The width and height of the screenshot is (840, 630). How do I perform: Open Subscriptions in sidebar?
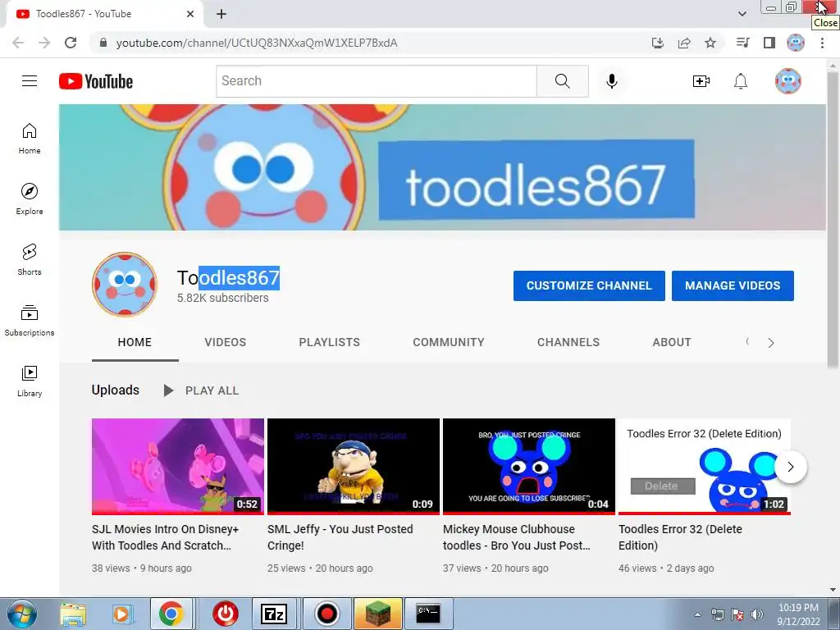[x=30, y=320]
